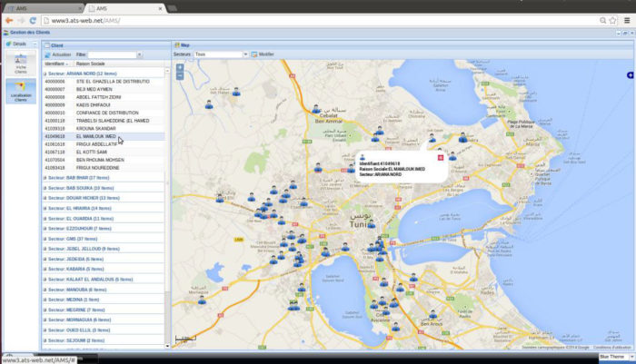Click the Modifier button
The image size is (636, 364).
pos(263,54)
